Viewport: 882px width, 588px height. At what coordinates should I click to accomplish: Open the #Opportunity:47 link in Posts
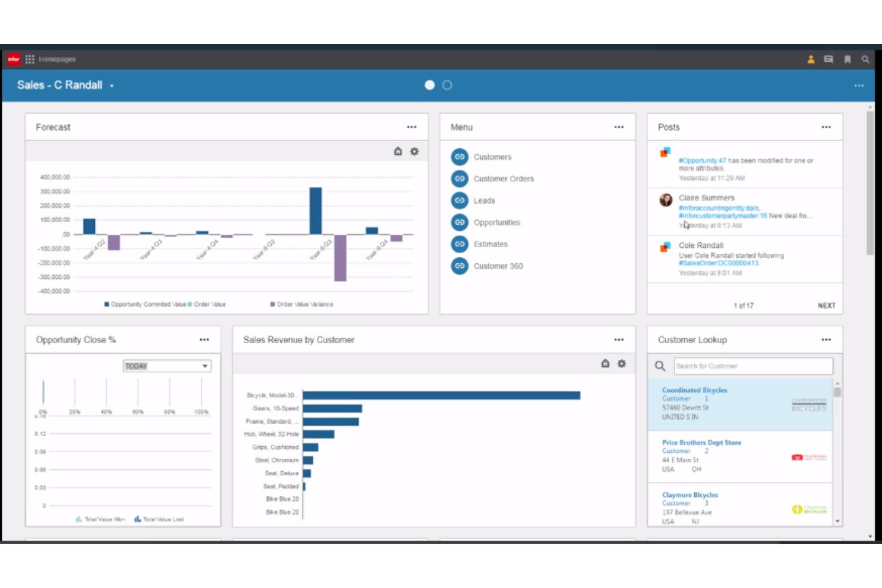pos(704,160)
